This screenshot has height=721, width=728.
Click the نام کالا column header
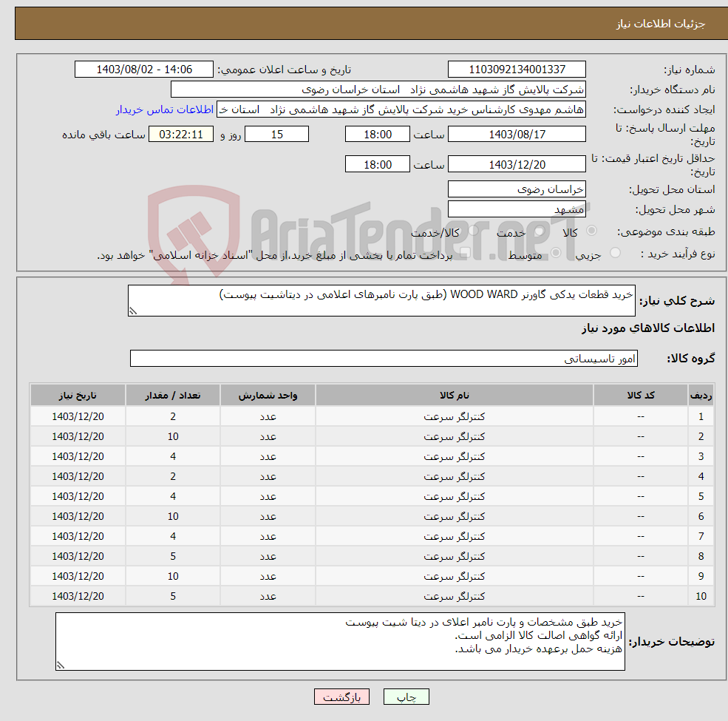click(x=455, y=395)
